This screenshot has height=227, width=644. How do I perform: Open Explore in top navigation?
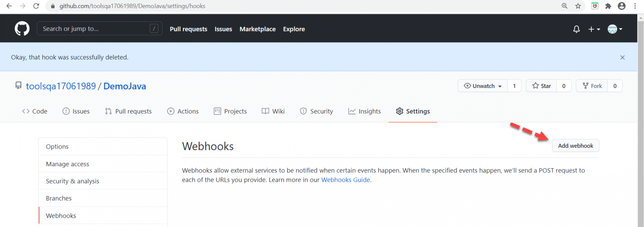coord(294,29)
